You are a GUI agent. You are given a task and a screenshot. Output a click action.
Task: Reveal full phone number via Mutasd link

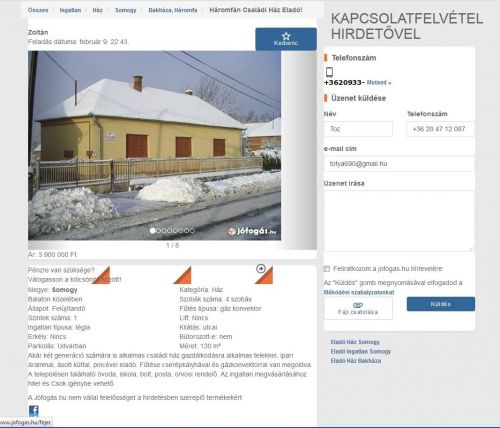tap(379, 83)
